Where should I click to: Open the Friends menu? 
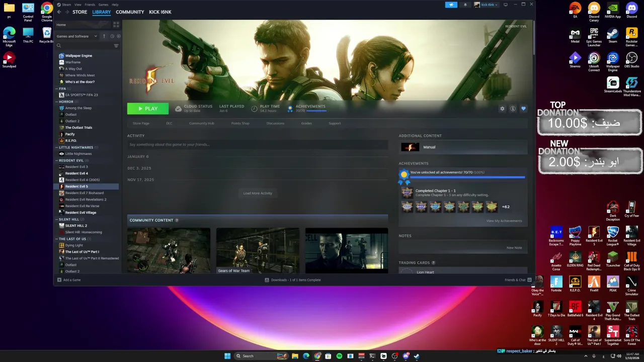coord(90,5)
